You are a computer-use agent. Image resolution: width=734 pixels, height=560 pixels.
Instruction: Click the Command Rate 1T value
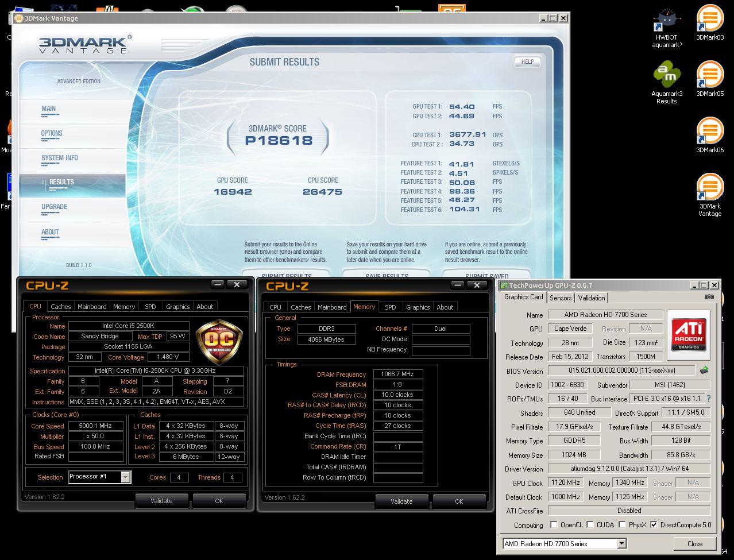398,446
